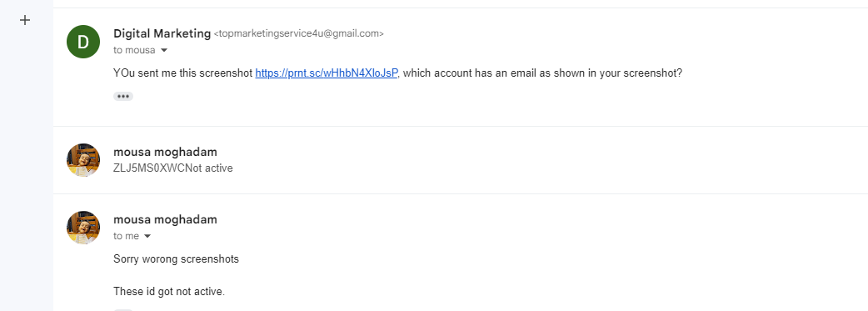Click the topmarketingservice4u@gmail.com email address

coord(298,34)
